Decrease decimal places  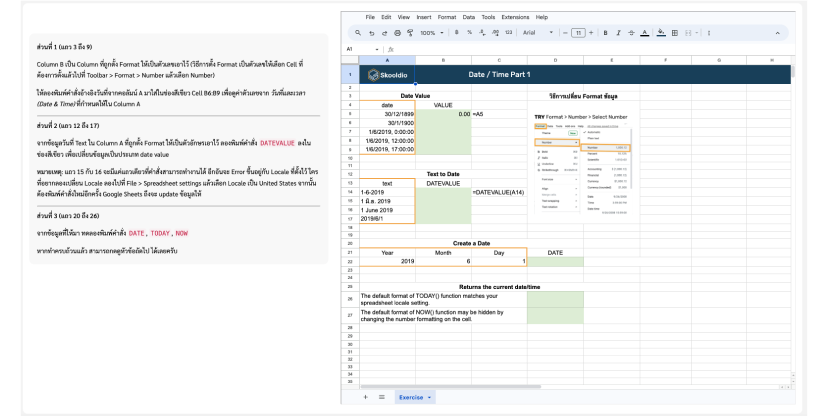coord(482,33)
